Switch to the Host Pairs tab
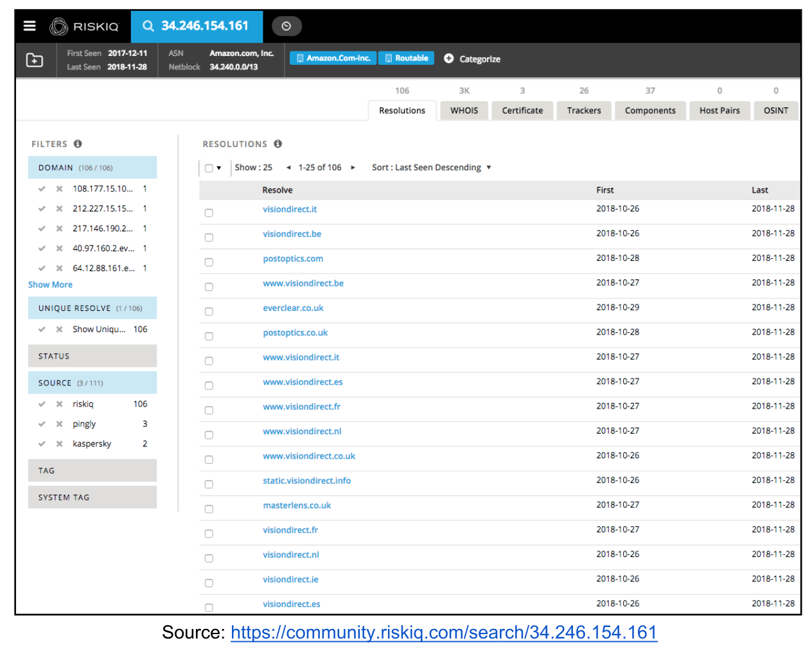The image size is (812, 654). coord(719,110)
